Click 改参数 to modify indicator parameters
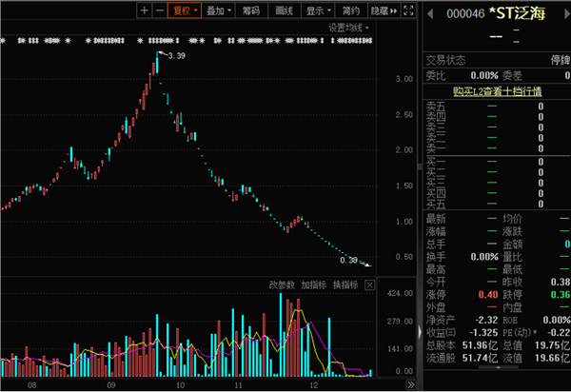This screenshot has width=571, height=392. pos(283,284)
